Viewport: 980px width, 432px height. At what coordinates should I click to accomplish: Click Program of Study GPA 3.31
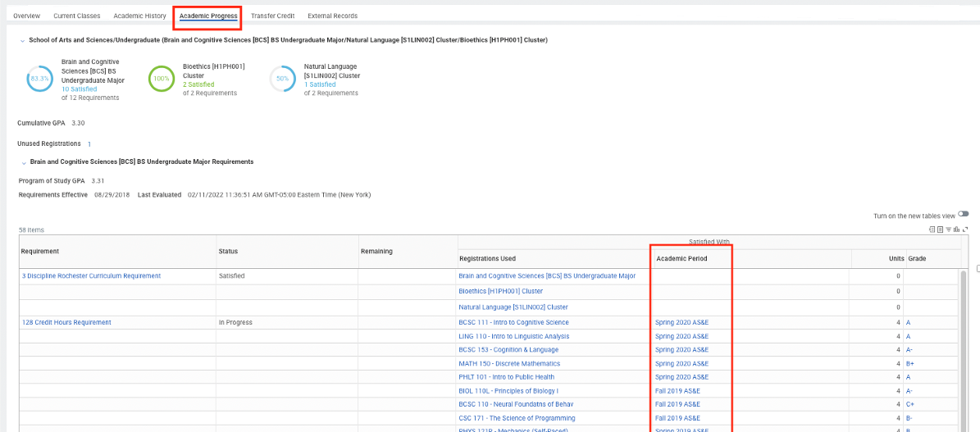[98, 180]
